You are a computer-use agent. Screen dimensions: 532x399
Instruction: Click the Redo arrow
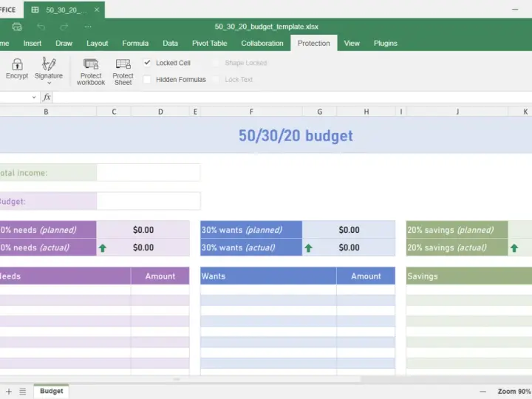[64, 27]
